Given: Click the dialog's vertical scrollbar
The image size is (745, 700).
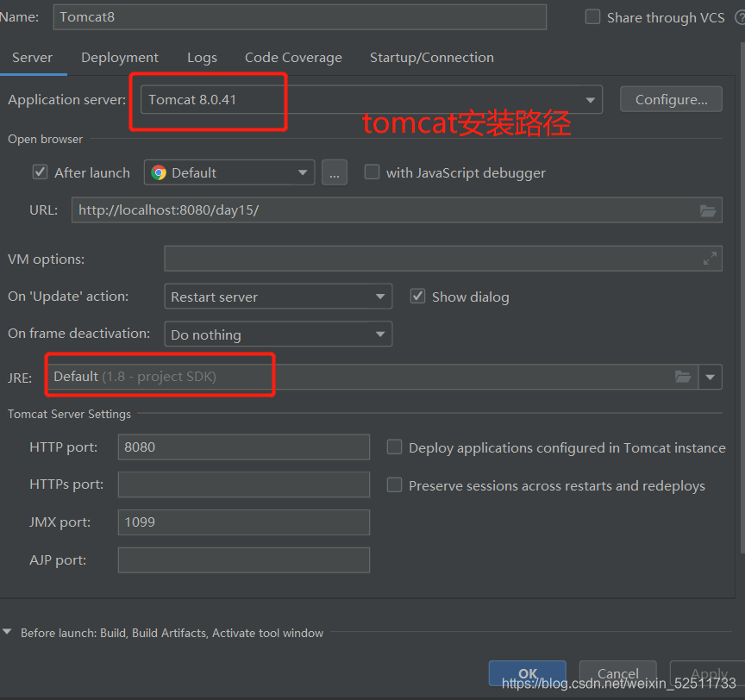Looking at the screenshot, I should (742, 297).
